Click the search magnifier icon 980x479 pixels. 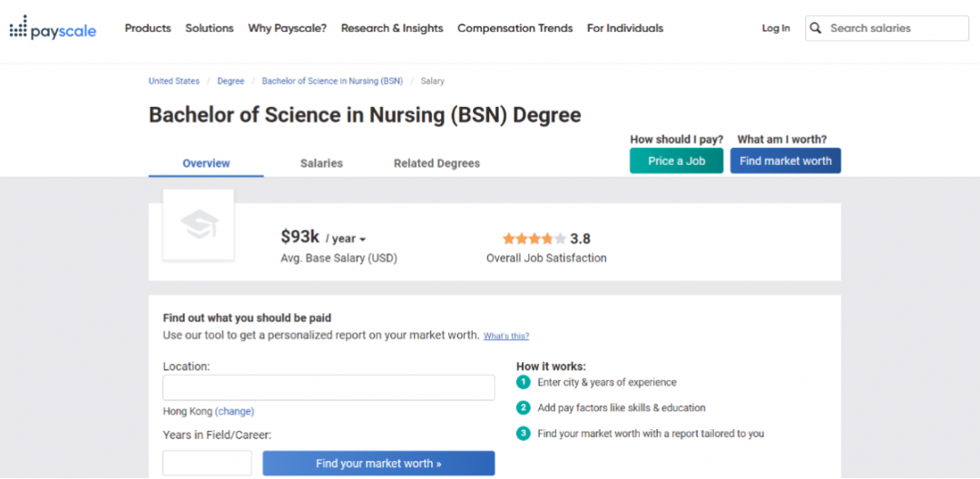point(815,28)
